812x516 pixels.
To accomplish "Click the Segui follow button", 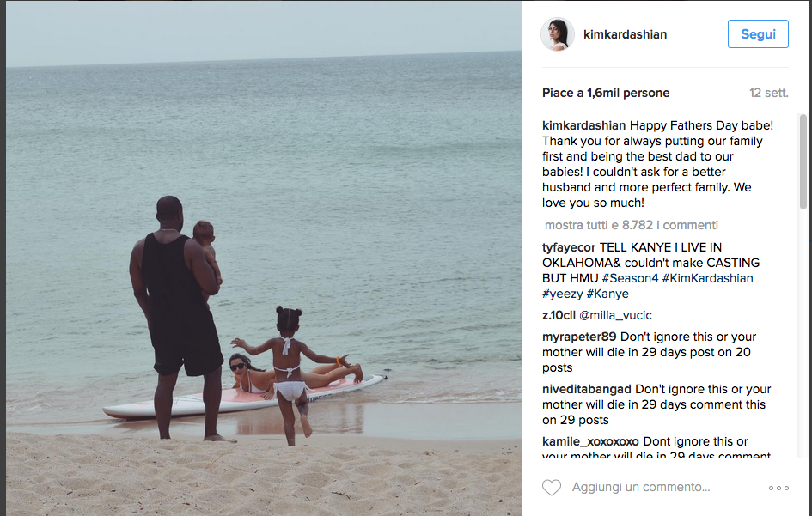I will point(758,34).
